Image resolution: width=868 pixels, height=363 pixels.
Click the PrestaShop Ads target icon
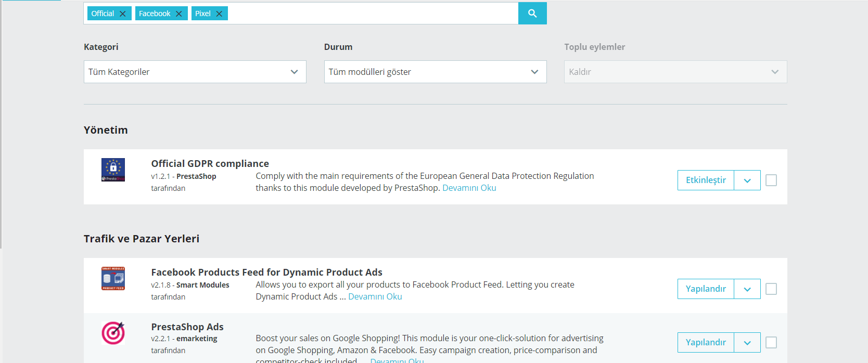pyautogui.click(x=113, y=333)
